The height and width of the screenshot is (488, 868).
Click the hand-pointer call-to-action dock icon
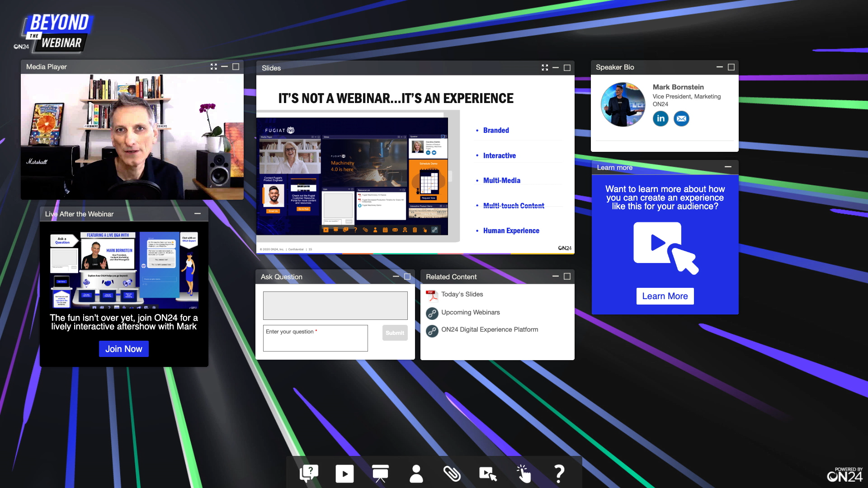tap(524, 474)
